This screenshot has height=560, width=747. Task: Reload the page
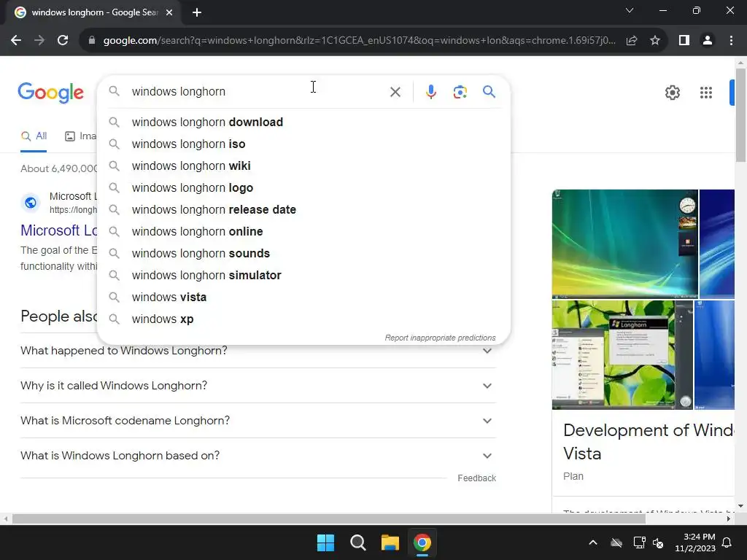(63, 41)
